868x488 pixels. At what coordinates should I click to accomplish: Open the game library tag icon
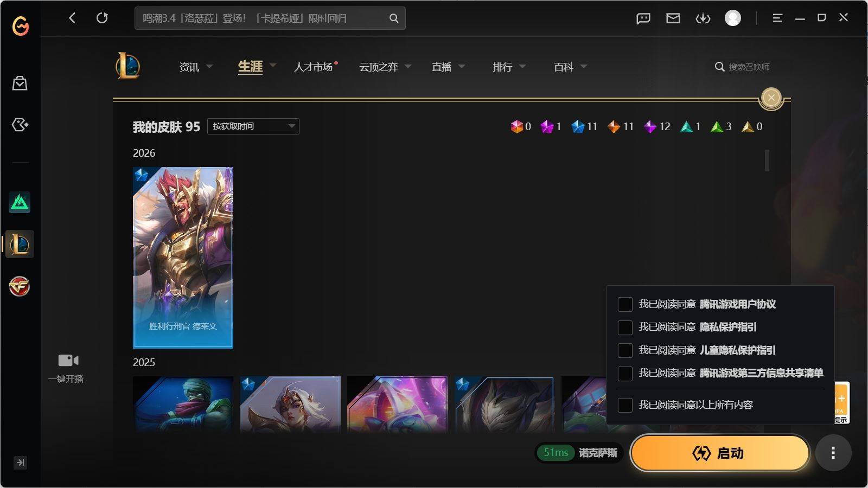pos(20,125)
